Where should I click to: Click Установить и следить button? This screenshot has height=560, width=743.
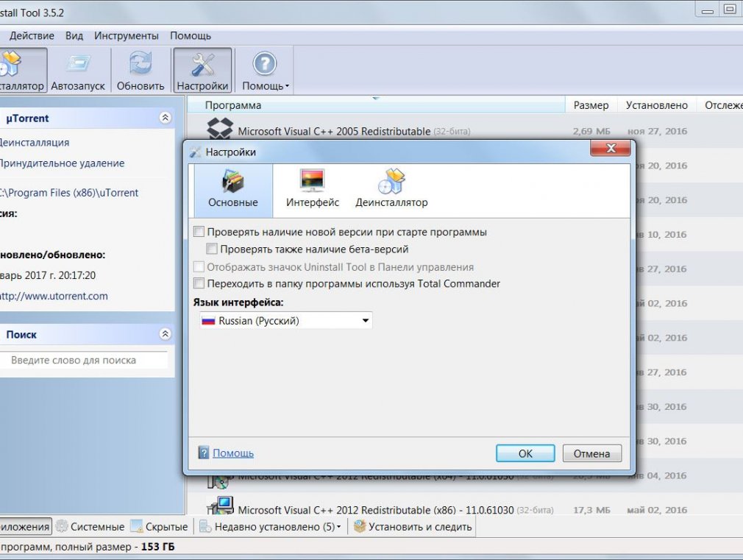(x=413, y=527)
